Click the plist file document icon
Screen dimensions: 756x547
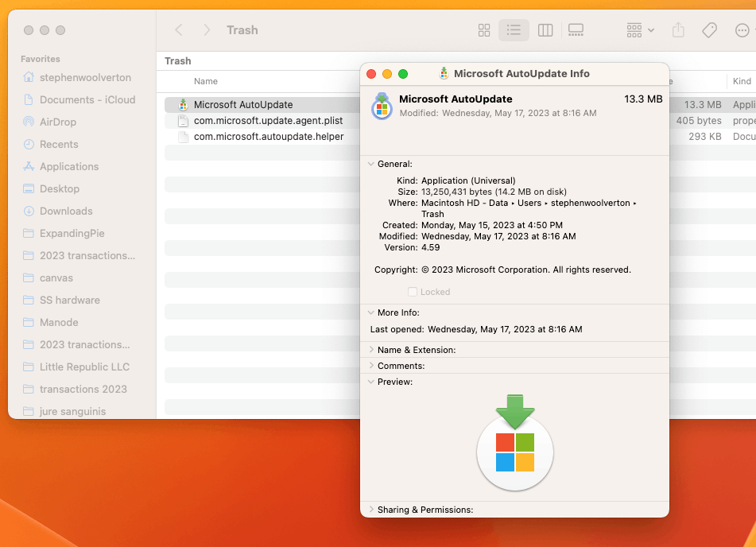tap(183, 121)
